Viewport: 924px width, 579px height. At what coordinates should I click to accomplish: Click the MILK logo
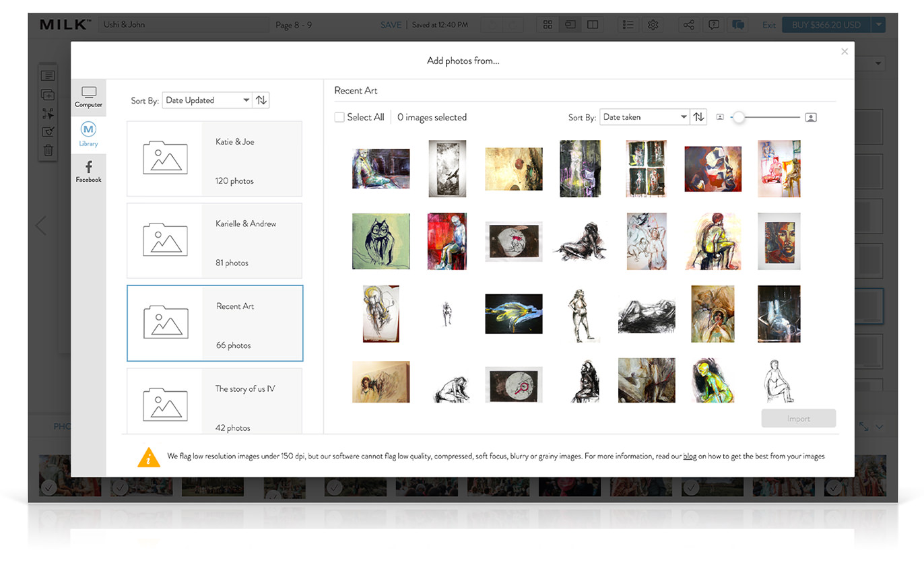pyautogui.click(x=65, y=25)
